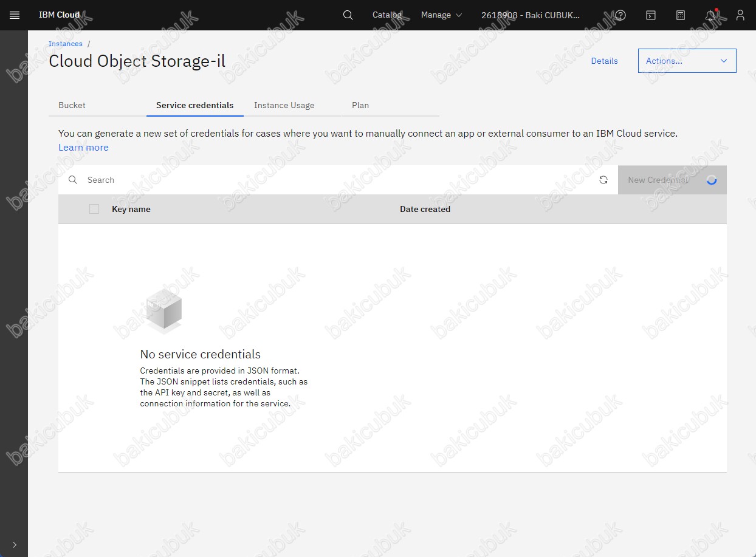The width and height of the screenshot is (756, 557).
Task: Open the Catalog menu item
Action: pyautogui.click(x=387, y=15)
